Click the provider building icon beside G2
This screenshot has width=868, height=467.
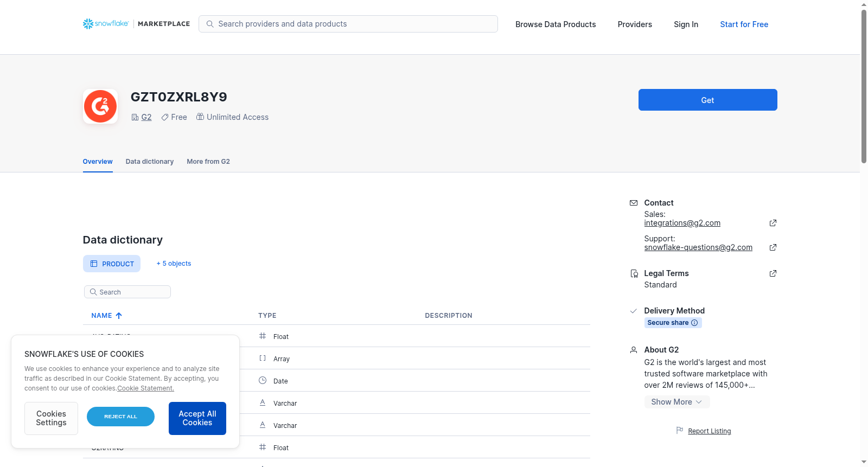[135, 117]
